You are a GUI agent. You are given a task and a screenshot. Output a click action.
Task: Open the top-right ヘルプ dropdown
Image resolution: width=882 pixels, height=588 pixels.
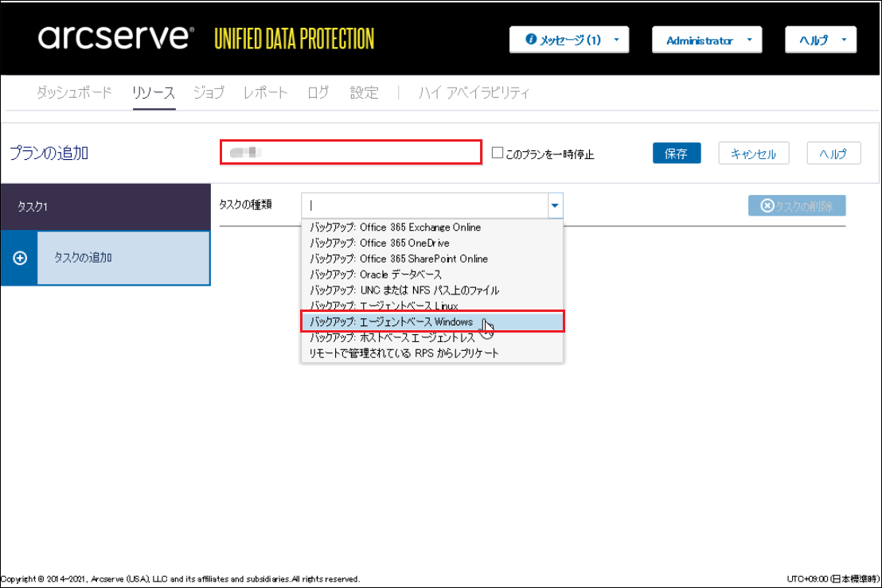pos(820,40)
